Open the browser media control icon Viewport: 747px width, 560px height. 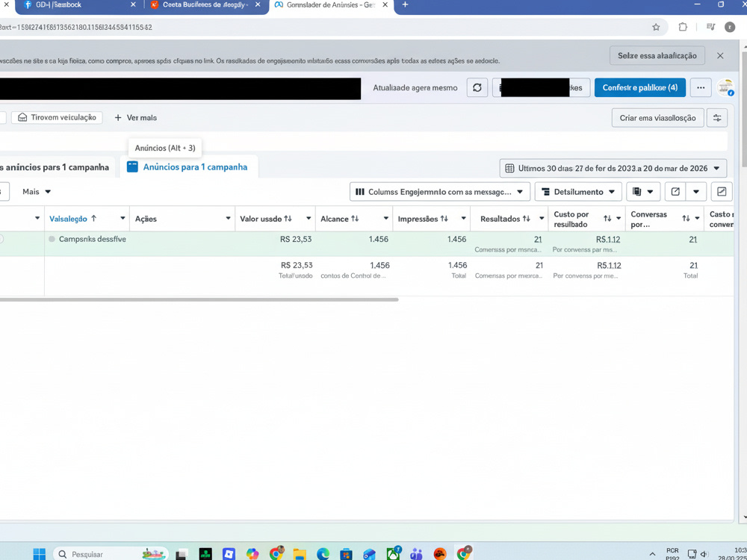pos(710,27)
